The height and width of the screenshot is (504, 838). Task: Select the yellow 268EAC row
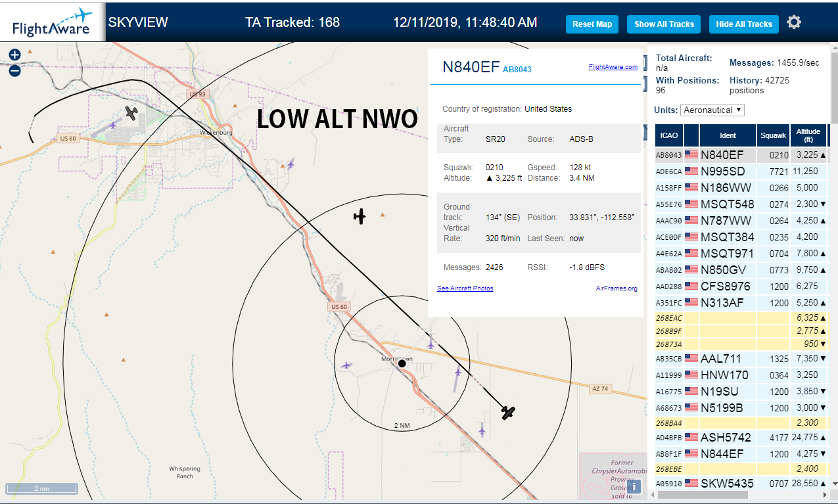[741, 318]
